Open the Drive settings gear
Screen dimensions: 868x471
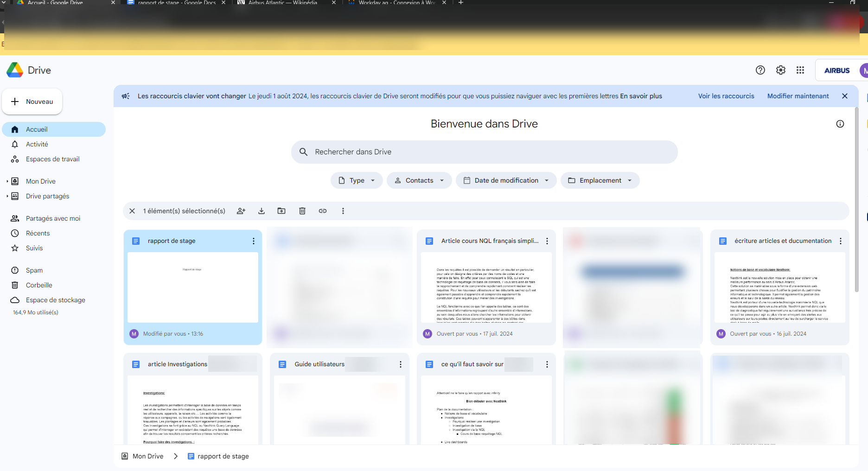click(780, 70)
